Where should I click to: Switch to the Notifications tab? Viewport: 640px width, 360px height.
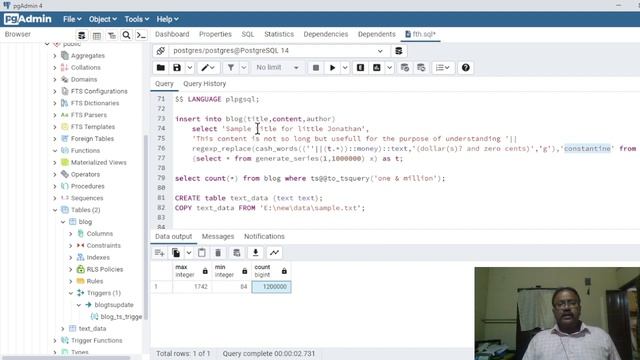[264, 237]
